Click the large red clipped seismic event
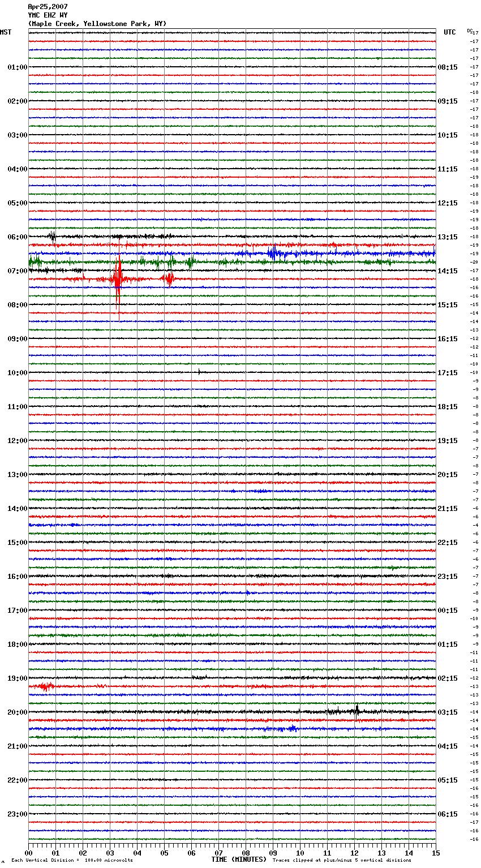The height and width of the screenshot is (868, 481). (x=118, y=279)
